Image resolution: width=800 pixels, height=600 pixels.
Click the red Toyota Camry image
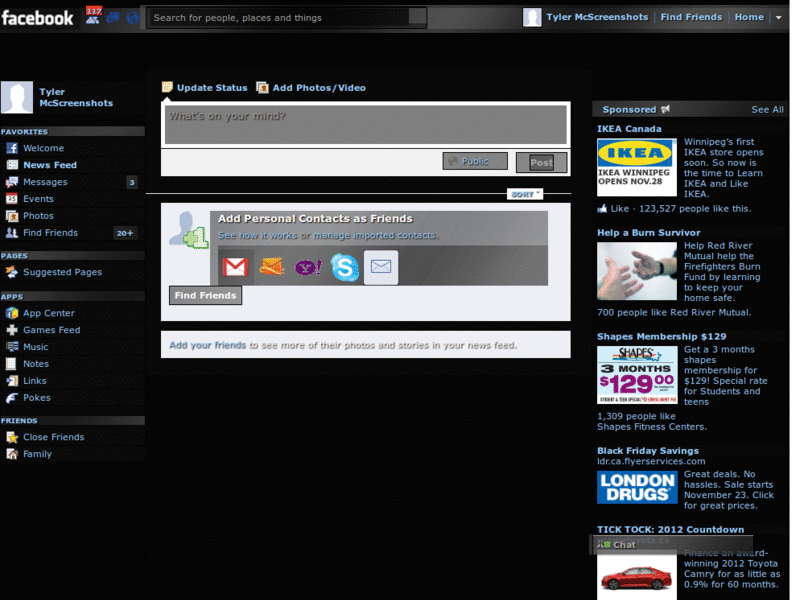click(637, 578)
